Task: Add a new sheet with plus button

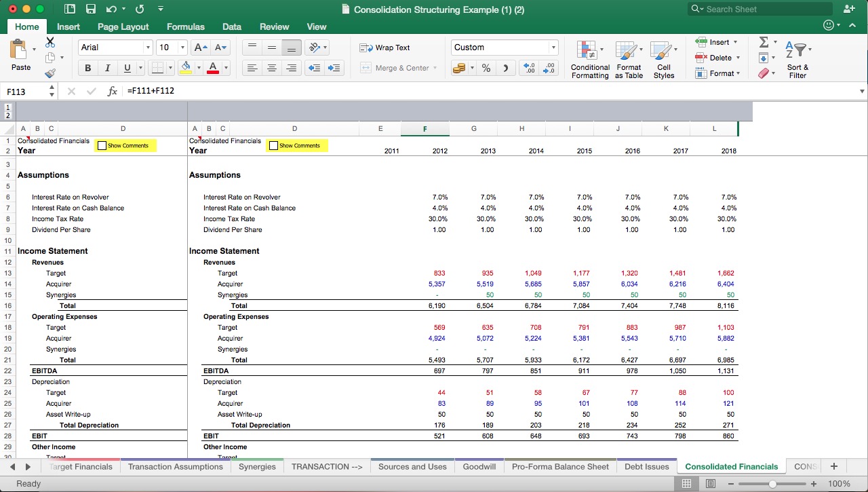Action: (834, 466)
